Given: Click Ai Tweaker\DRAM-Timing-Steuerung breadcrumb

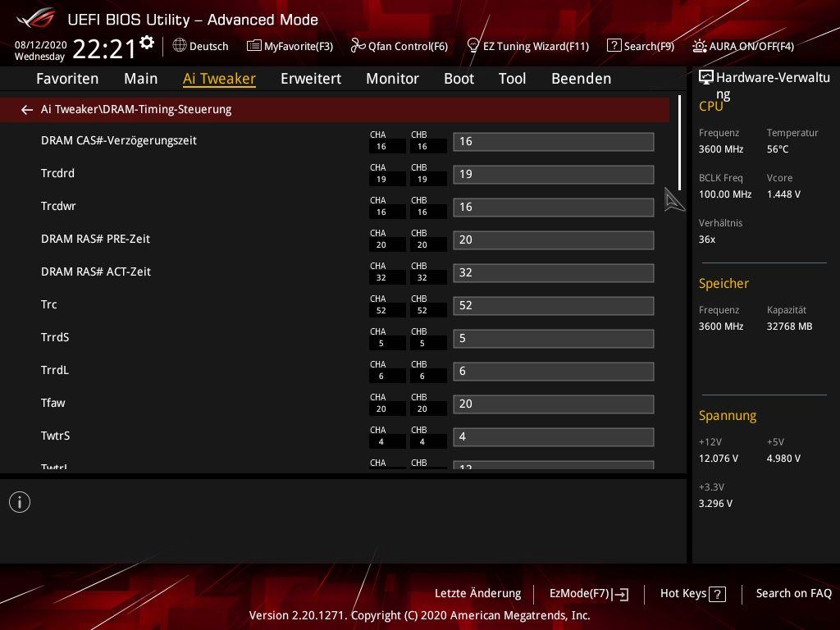Looking at the screenshot, I should 136,109.
